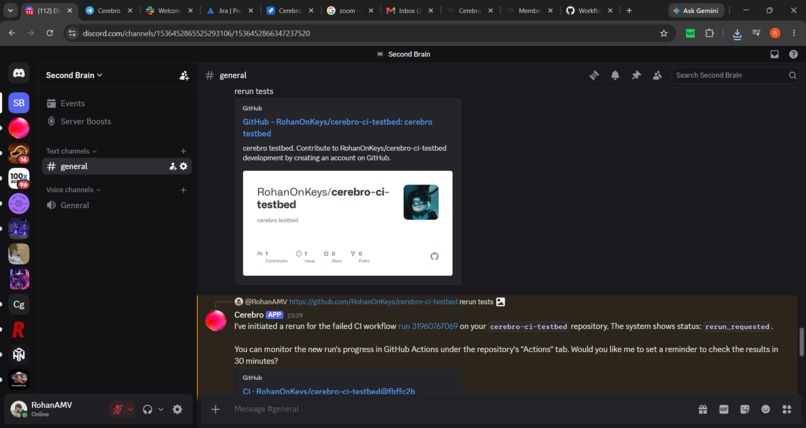Viewport: 806px width, 428px height.
Task: Switch to the Inbox Gmail browser tab
Action: 410,10
